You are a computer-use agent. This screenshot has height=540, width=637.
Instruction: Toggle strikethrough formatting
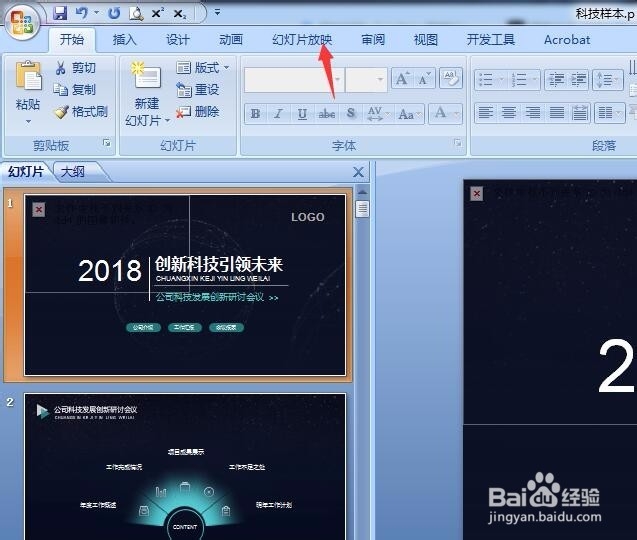(x=327, y=113)
